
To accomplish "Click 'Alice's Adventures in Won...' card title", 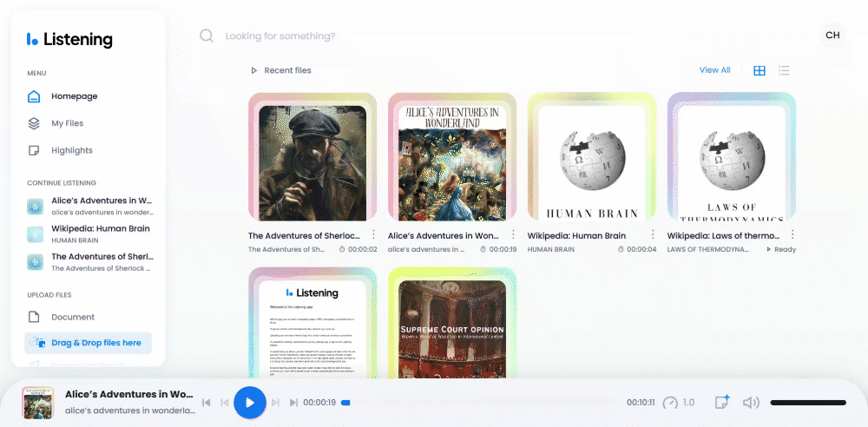I will click(444, 235).
